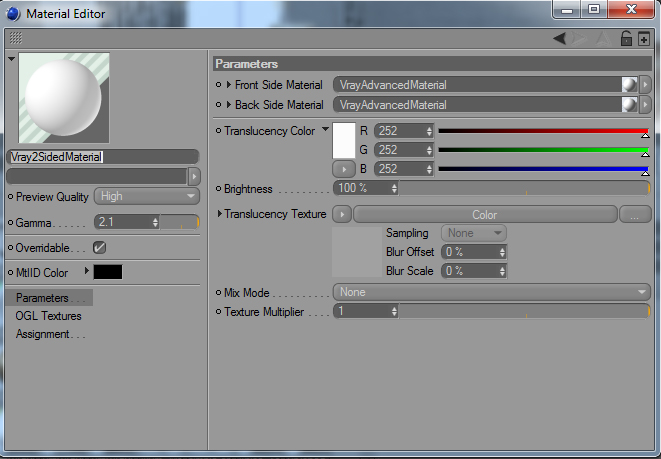This screenshot has height=459, width=661.
Task: Click the Translucency Texture arrow button
Action: 342,215
